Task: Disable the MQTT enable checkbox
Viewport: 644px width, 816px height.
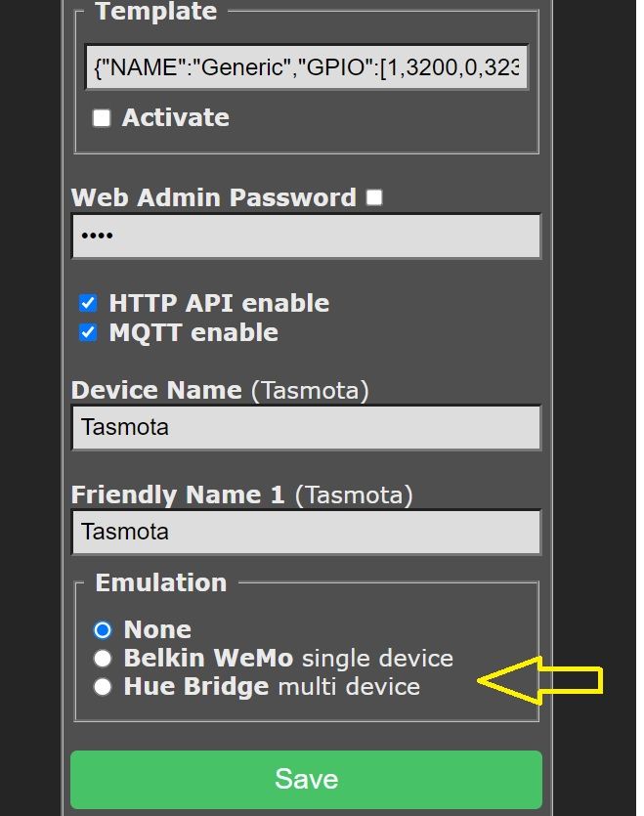Action: [x=88, y=332]
